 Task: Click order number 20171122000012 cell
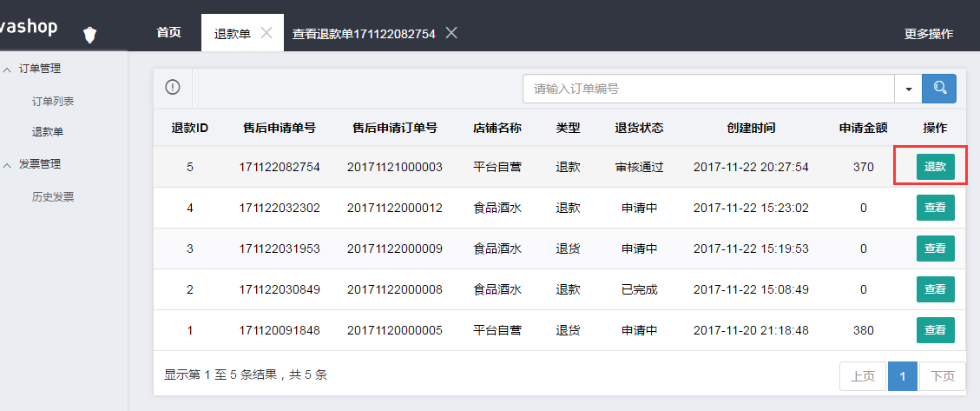(x=394, y=208)
